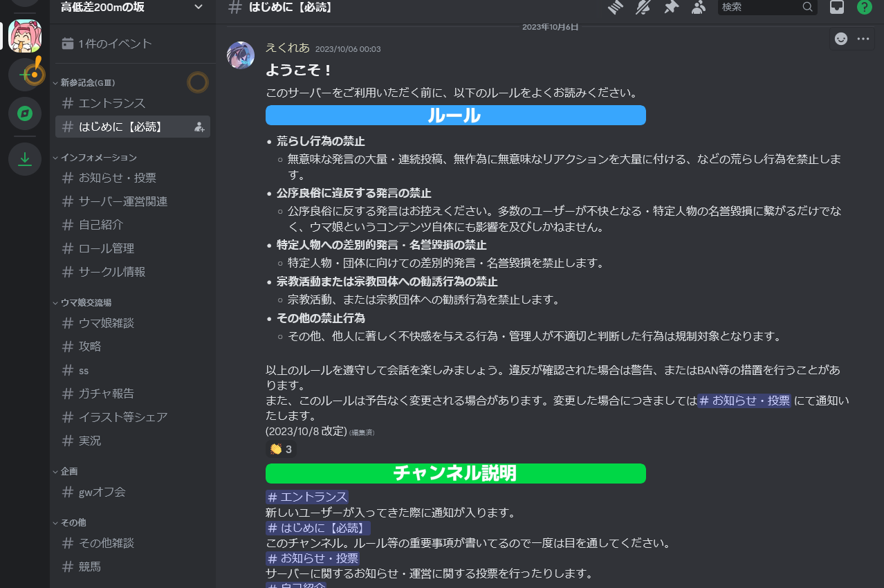Toggle the clapping hands reaction
The height and width of the screenshot is (588, 884).
pyautogui.click(x=281, y=450)
